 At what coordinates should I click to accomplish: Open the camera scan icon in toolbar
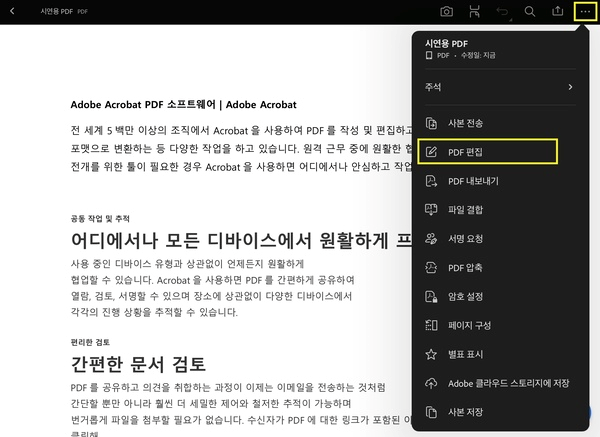pyautogui.click(x=446, y=11)
